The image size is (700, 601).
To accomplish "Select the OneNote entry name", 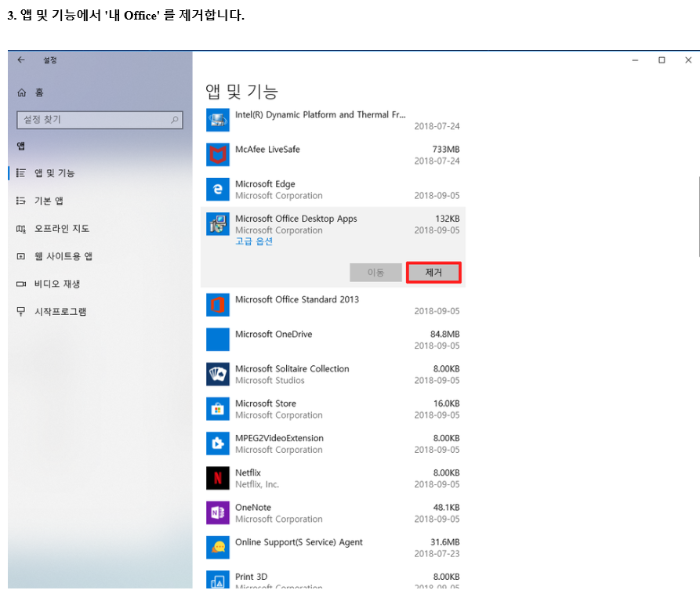I will click(253, 507).
